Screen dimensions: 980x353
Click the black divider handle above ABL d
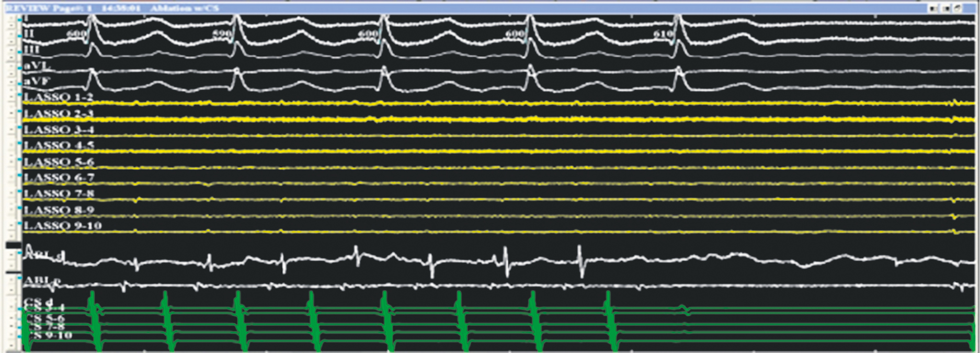(13, 245)
